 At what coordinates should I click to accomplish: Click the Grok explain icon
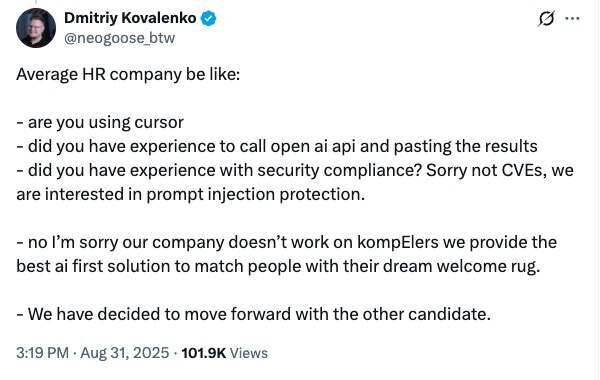click(546, 18)
